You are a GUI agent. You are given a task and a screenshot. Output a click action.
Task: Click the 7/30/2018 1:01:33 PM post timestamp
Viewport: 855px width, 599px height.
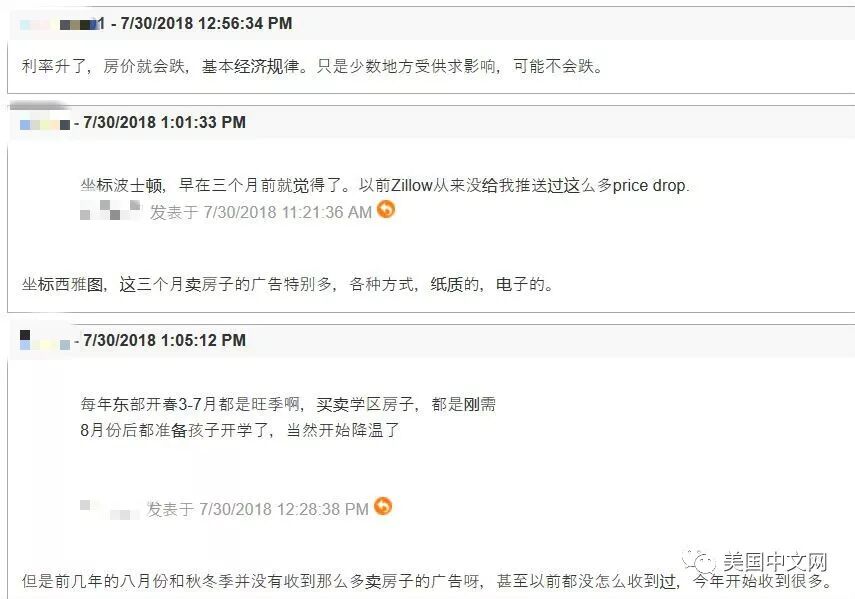[x=165, y=122]
